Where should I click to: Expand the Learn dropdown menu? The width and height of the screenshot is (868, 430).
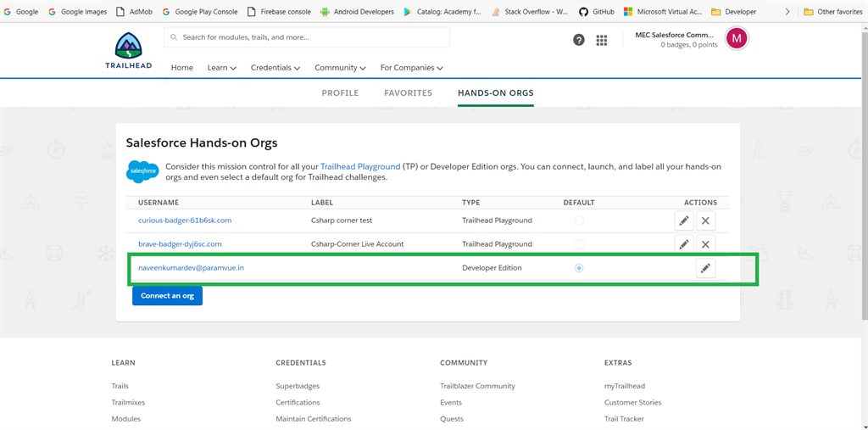[x=221, y=68]
